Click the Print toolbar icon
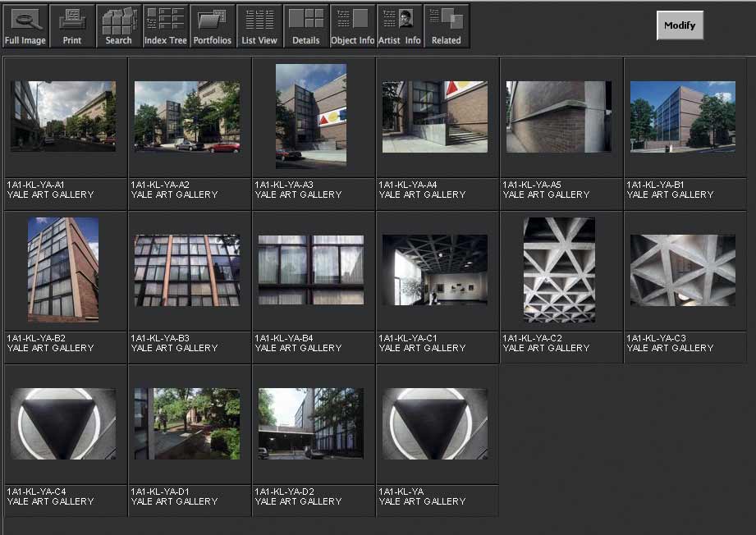 point(72,25)
